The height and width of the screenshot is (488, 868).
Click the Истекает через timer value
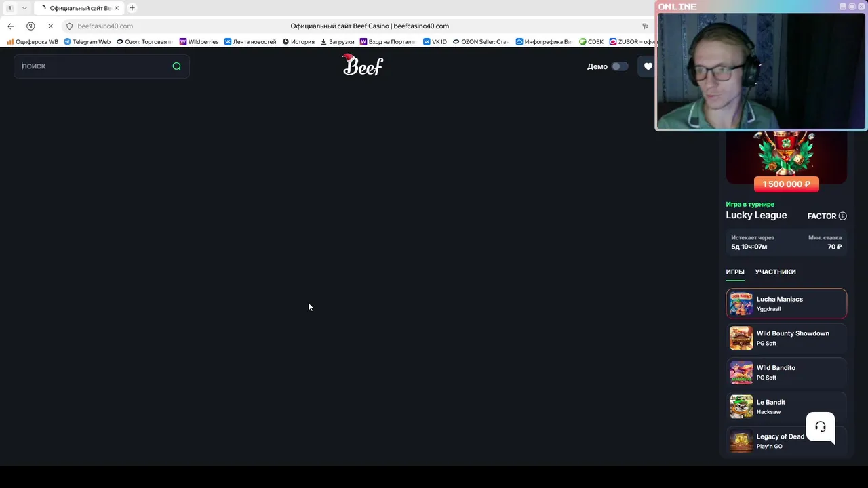(749, 247)
